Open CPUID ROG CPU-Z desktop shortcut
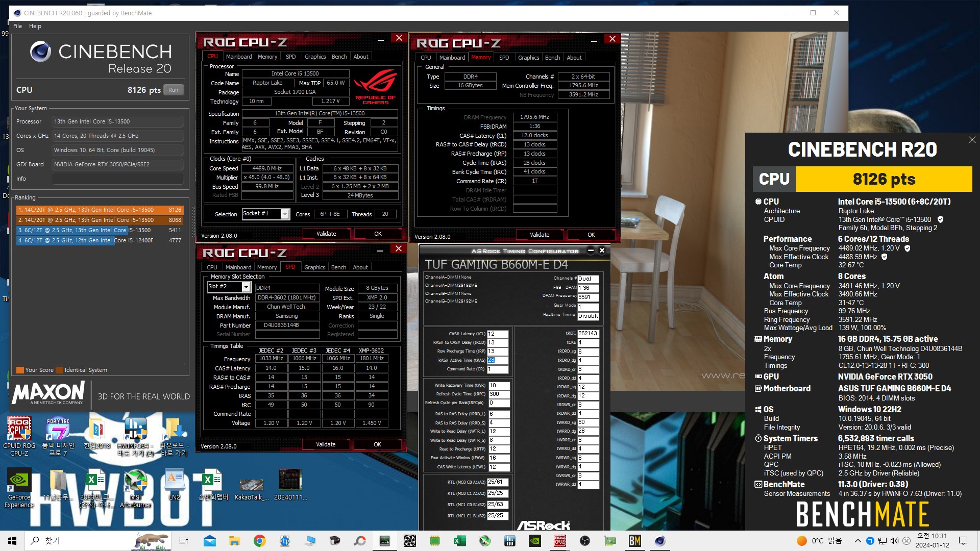 pyautogui.click(x=19, y=435)
